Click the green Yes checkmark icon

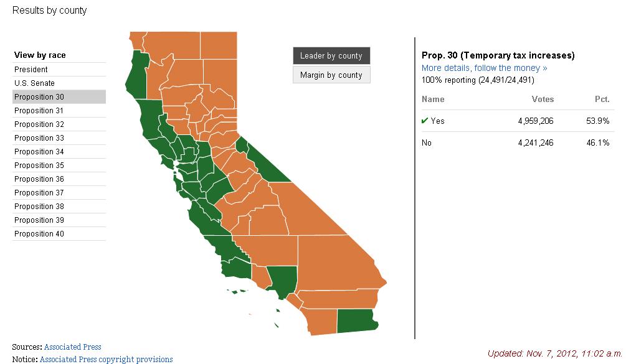[425, 121]
